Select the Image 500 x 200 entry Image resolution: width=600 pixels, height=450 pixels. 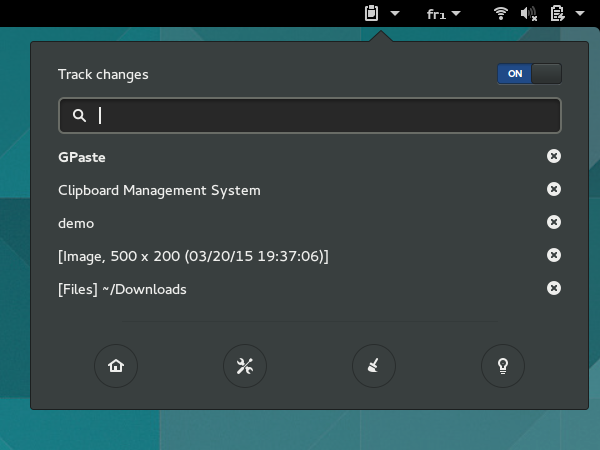coord(193,256)
